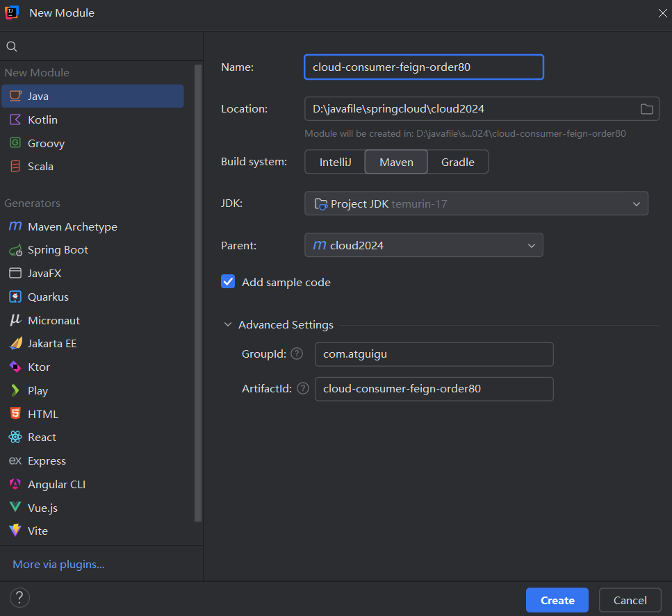This screenshot has width=672, height=616.
Task: Choose Spring Boot generator
Action: point(92,250)
